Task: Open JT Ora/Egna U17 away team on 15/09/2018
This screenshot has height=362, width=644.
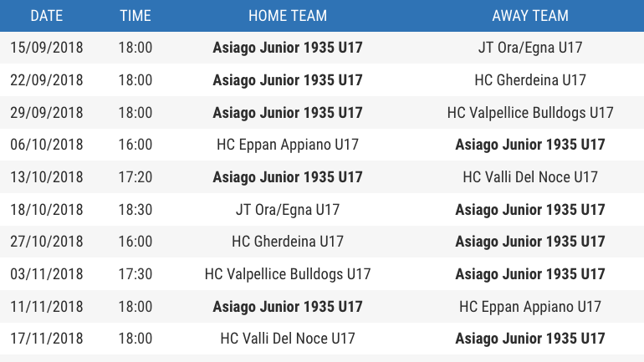Action: point(530,48)
